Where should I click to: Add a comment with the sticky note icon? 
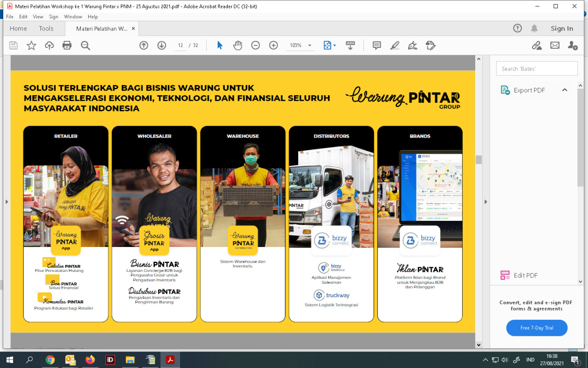(x=377, y=46)
